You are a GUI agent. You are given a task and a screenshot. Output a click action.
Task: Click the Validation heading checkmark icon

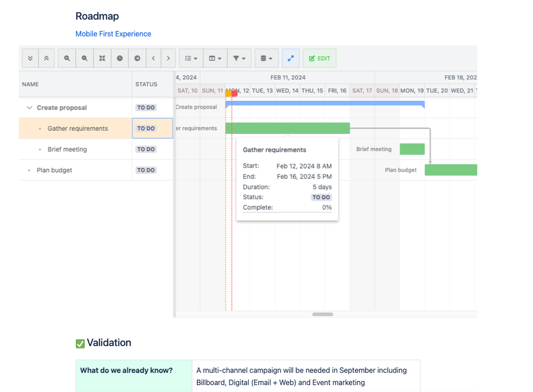tap(80, 344)
